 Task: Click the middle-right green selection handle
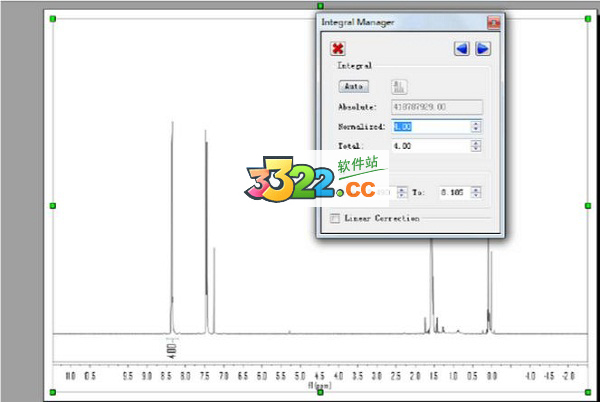[x=588, y=206]
